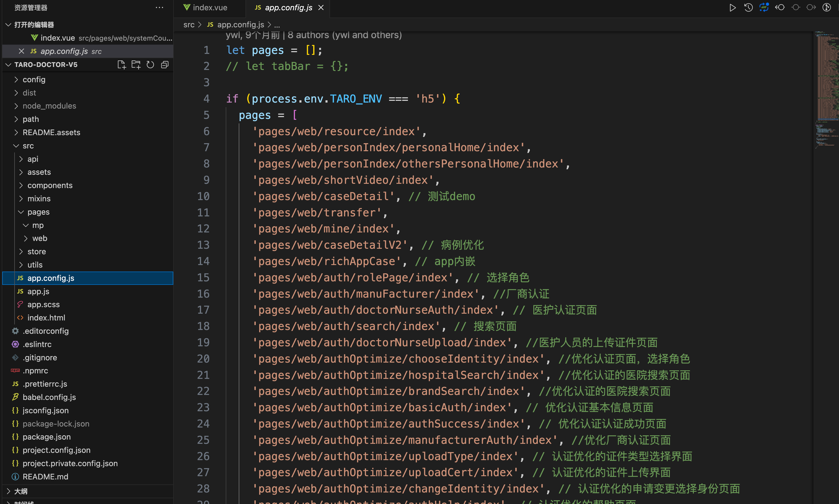This screenshot has width=839, height=504.
Task: Click the source control compare icon at far right
Action: 826,8
